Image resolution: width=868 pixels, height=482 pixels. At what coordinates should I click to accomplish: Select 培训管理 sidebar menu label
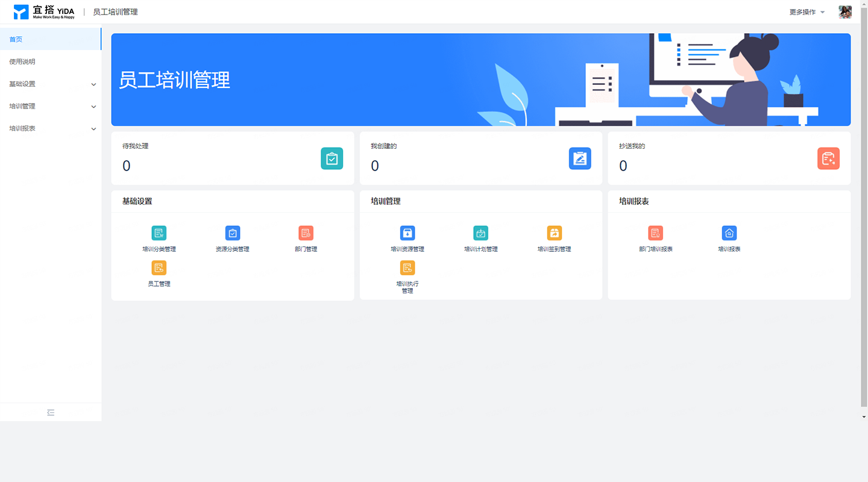(x=22, y=106)
